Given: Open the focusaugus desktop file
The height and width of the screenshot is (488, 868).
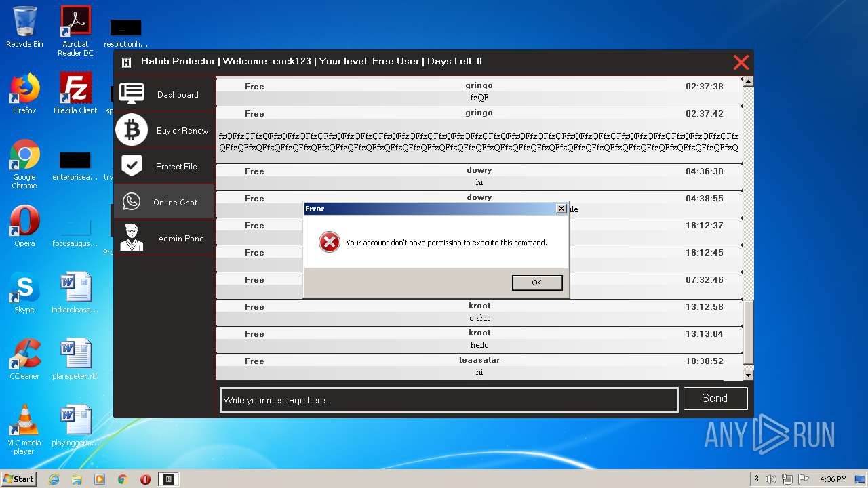Looking at the screenshot, I should coord(75,231).
